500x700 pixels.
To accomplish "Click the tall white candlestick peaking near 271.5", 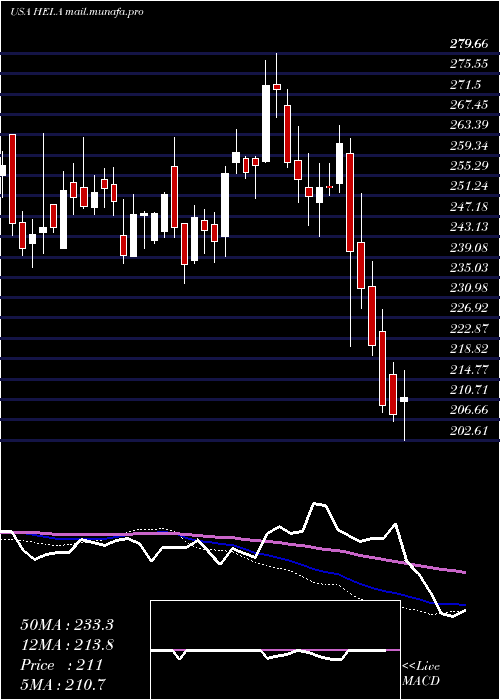I will 266,123.
